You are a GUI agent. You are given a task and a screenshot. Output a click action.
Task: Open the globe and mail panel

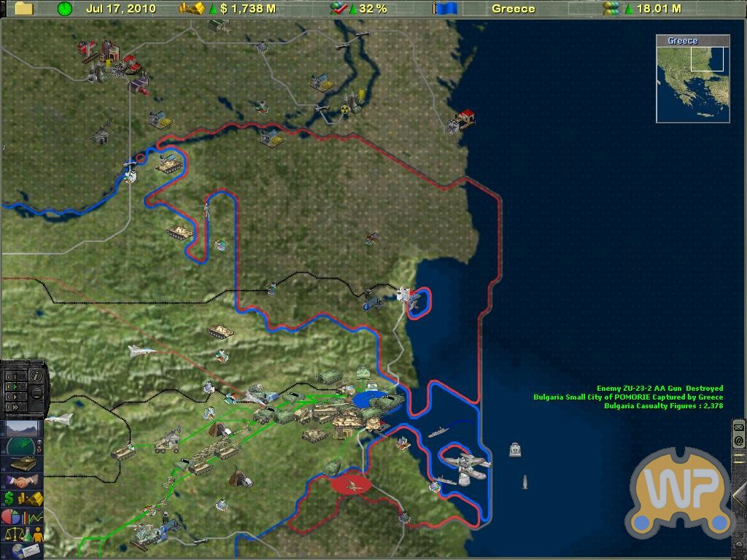[x=24, y=551]
